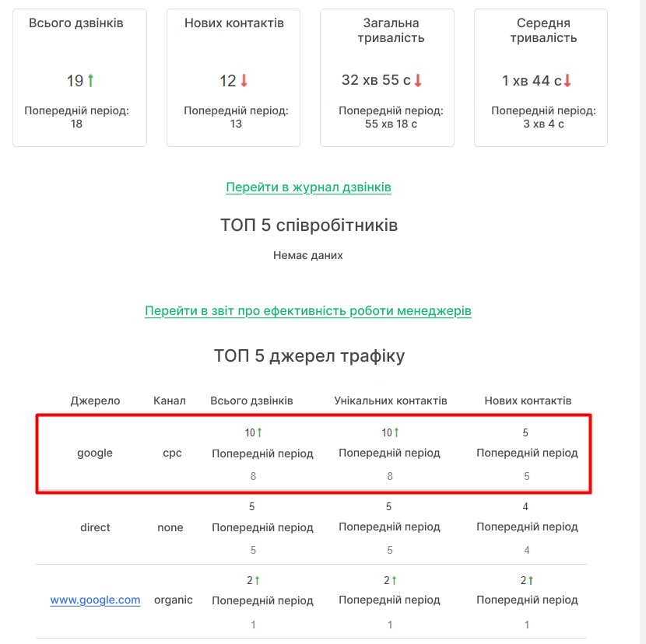
Task: Open the managers efficiency report link
Action: pos(307,310)
